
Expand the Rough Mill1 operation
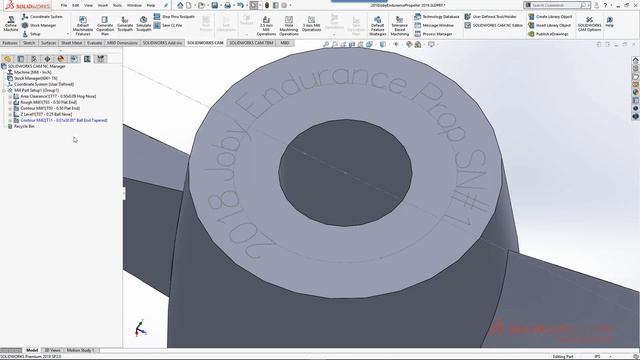(10, 102)
